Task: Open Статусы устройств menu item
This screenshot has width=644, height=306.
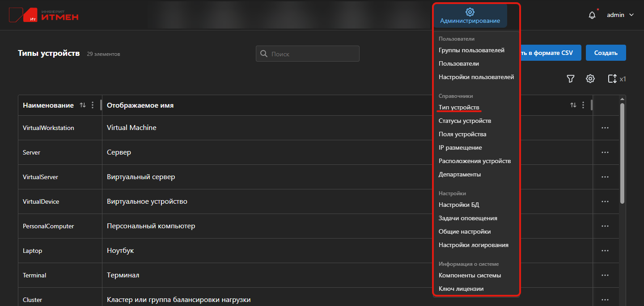Action: [465, 121]
